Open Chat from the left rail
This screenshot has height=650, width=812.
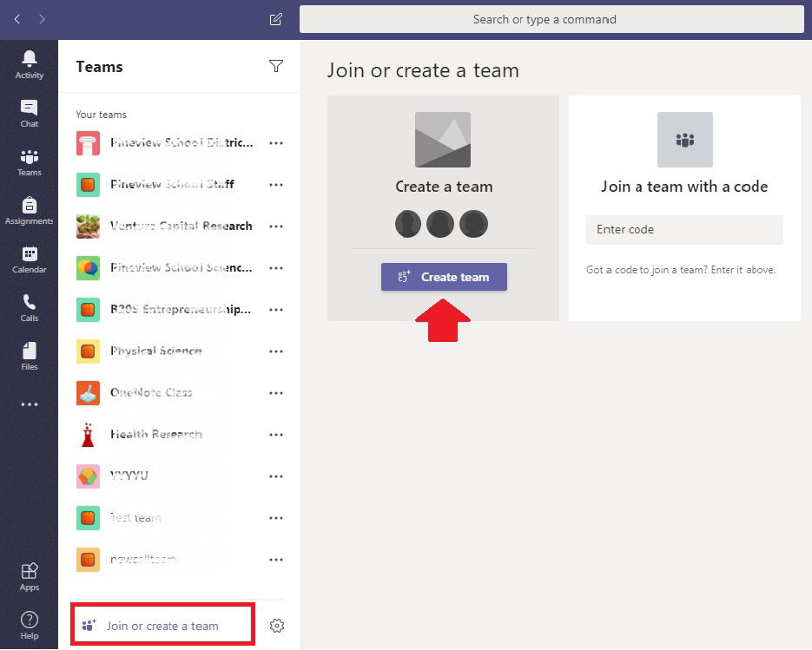coord(29,114)
